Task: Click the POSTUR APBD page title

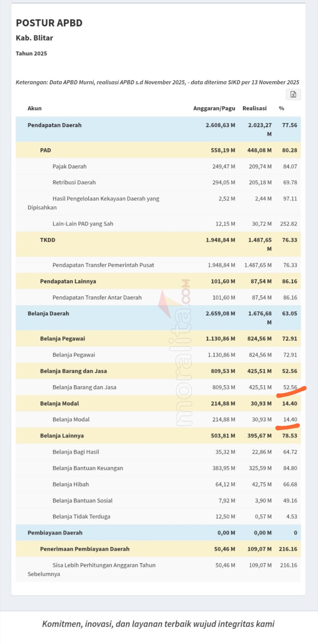Action: click(49, 23)
